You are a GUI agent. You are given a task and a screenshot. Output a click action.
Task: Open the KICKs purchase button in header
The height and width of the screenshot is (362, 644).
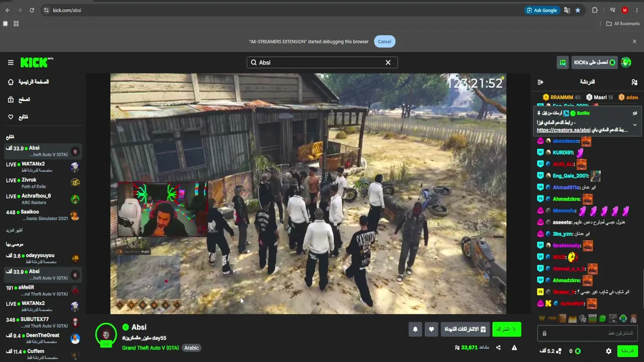coord(594,62)
